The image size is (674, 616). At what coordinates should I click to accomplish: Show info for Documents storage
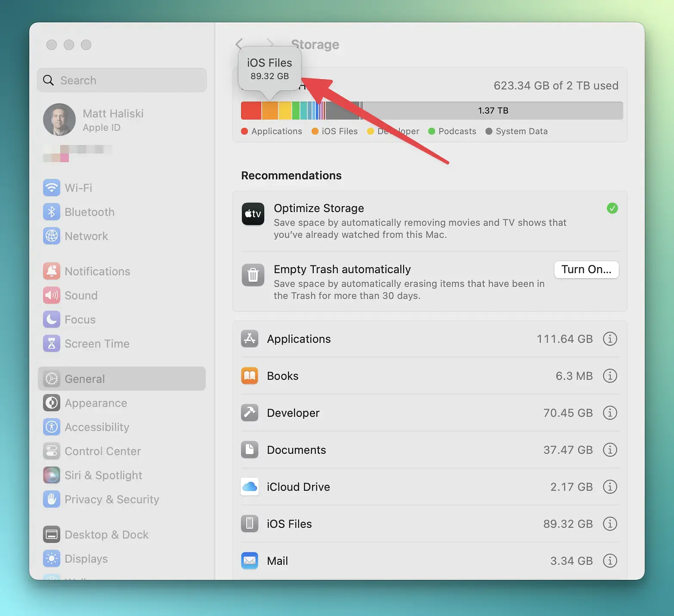(x=610, y=450)
